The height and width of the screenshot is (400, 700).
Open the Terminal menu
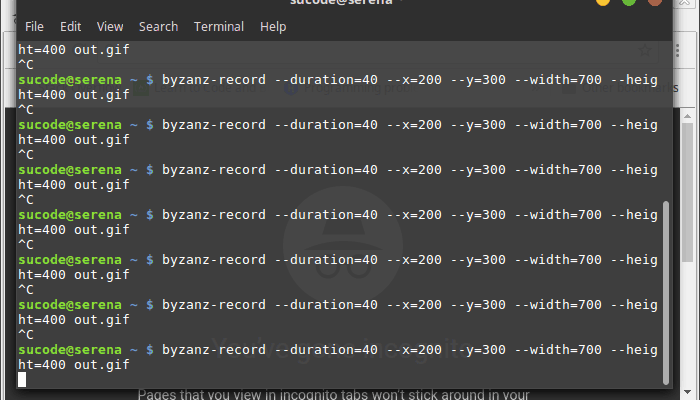(x=219, y=27)
